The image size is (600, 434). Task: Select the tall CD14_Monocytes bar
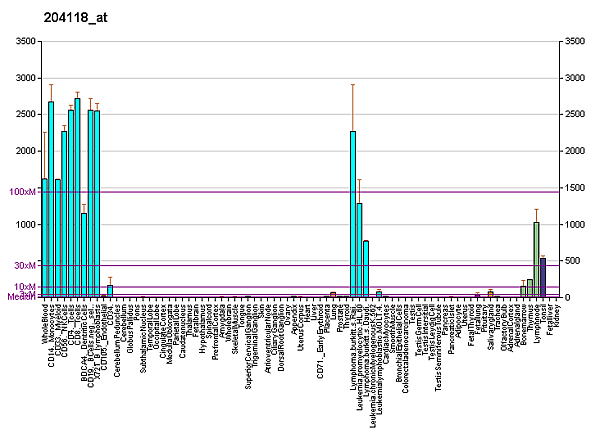[x=51, y=199]
